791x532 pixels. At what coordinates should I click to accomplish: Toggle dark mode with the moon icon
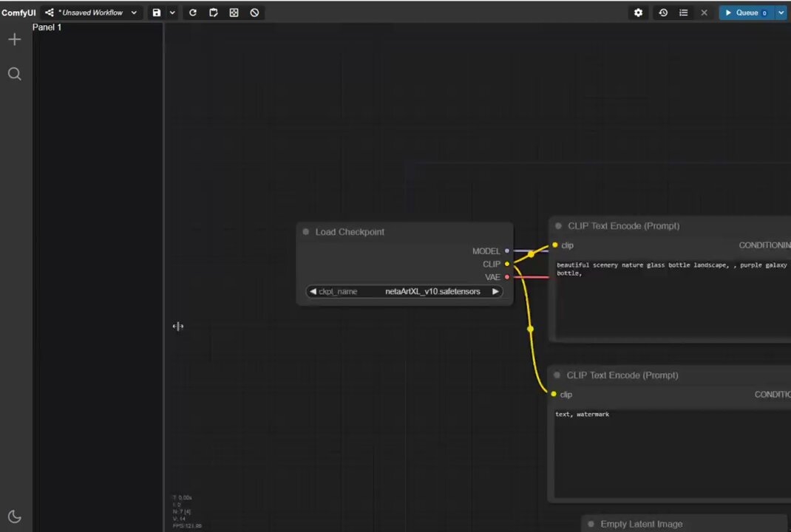coord(14,517)
